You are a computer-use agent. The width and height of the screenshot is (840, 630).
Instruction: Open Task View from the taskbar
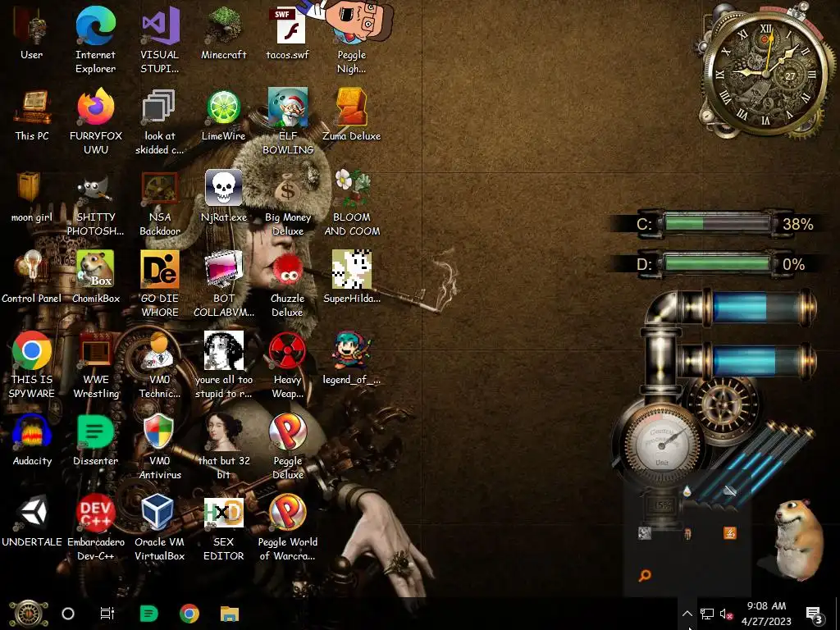107,614
